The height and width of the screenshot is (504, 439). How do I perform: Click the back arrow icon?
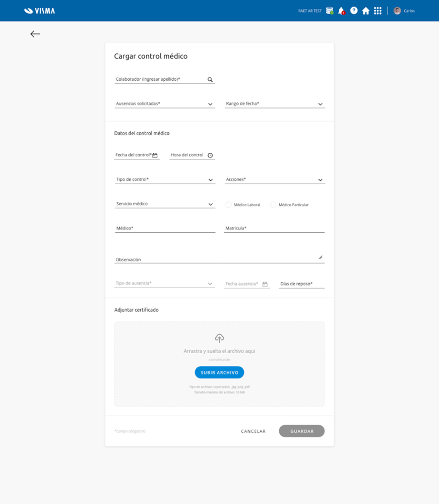[x=35, y=34]
